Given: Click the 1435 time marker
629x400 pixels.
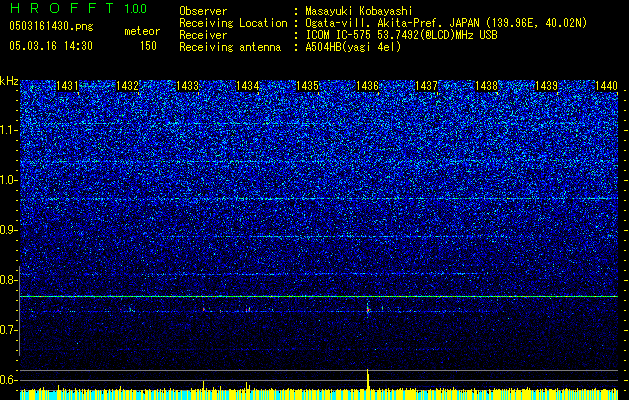Looking at the screenshot, I should [x=307, y=86].
